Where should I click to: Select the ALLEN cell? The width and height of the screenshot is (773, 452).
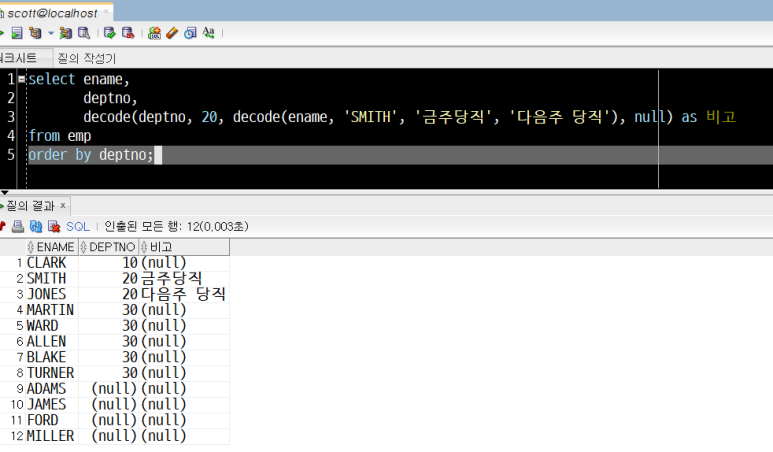(x=52, y=342)
